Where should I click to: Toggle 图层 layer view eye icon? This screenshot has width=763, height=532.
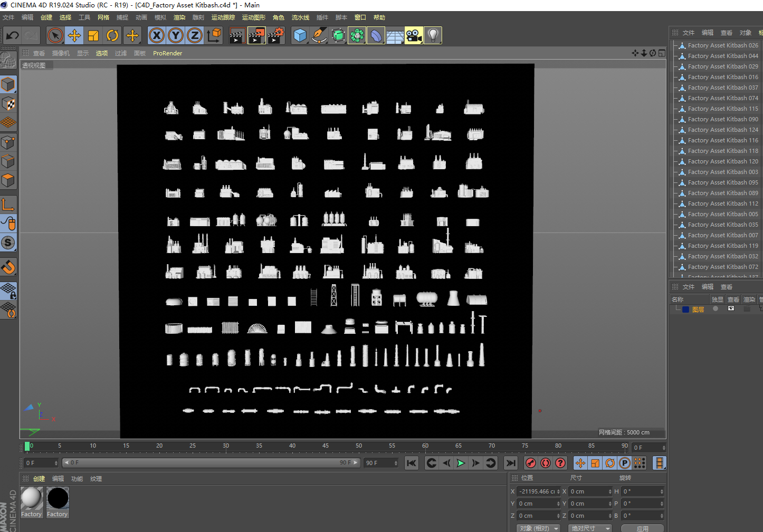tap(731, 308)
